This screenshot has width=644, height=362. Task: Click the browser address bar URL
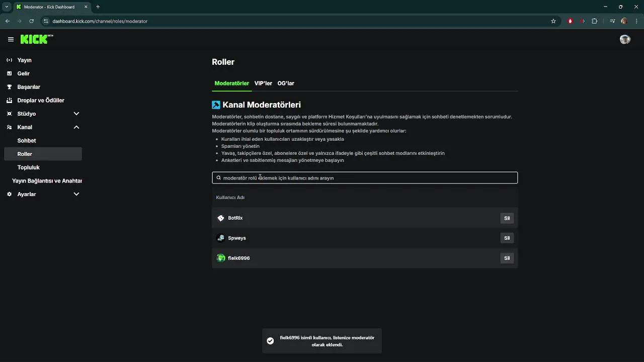coord(100,21)
